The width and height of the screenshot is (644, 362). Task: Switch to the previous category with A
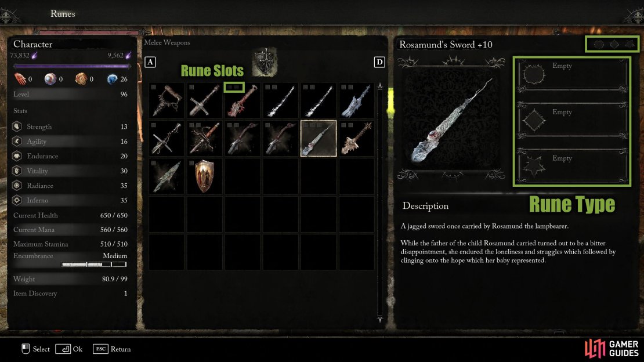tap(150, 62)
